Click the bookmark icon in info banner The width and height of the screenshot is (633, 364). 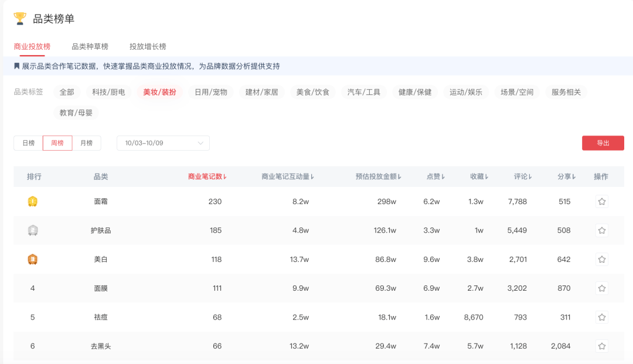click(x=16, y=66)
